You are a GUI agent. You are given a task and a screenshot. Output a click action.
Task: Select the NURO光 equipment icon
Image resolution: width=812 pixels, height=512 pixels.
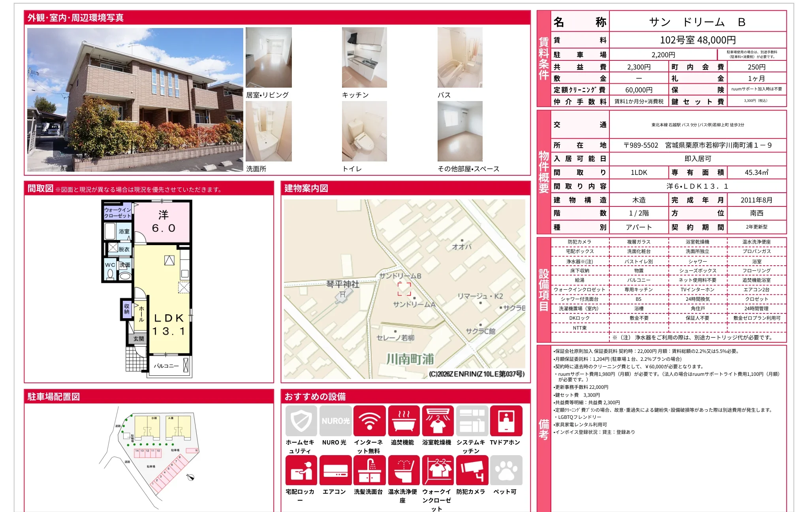click(x=336, y=421)
